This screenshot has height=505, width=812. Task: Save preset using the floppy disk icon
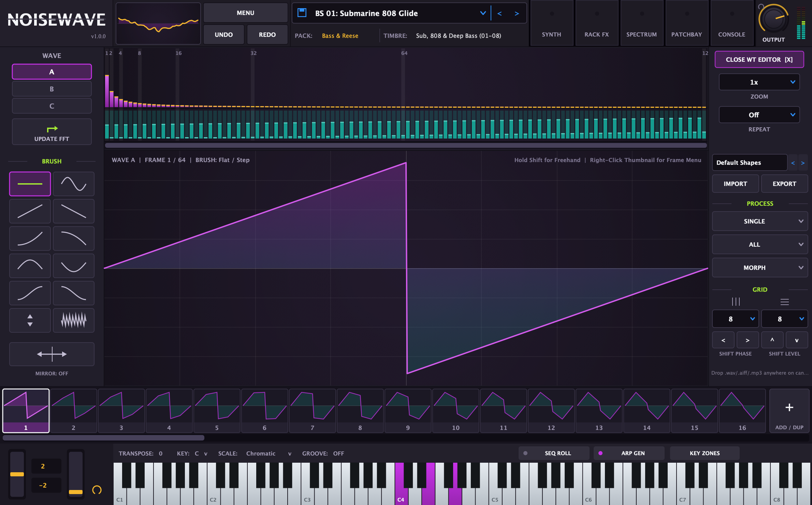pos(302,13)
